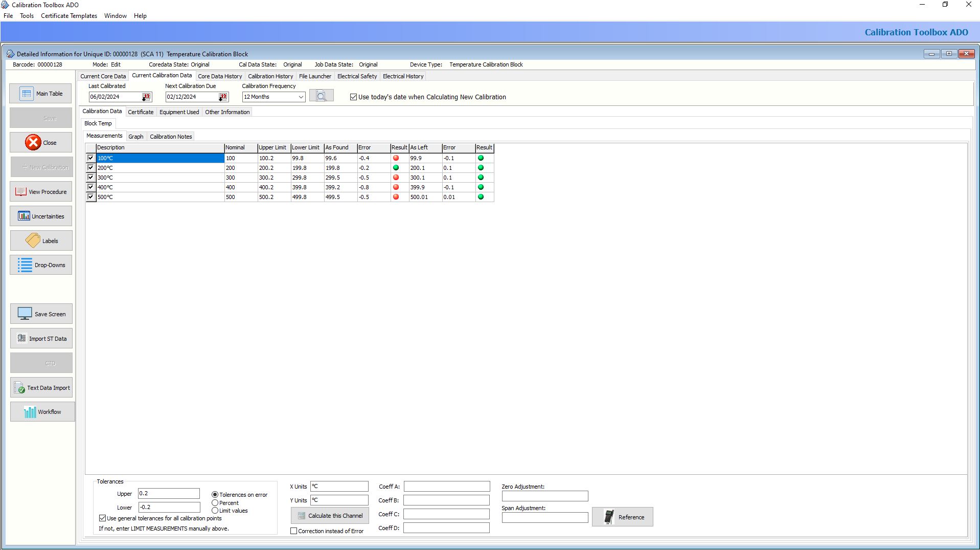Viewport: 980px width, 550px height.
Task: Click the X Units field
Action: coord(339,487)
